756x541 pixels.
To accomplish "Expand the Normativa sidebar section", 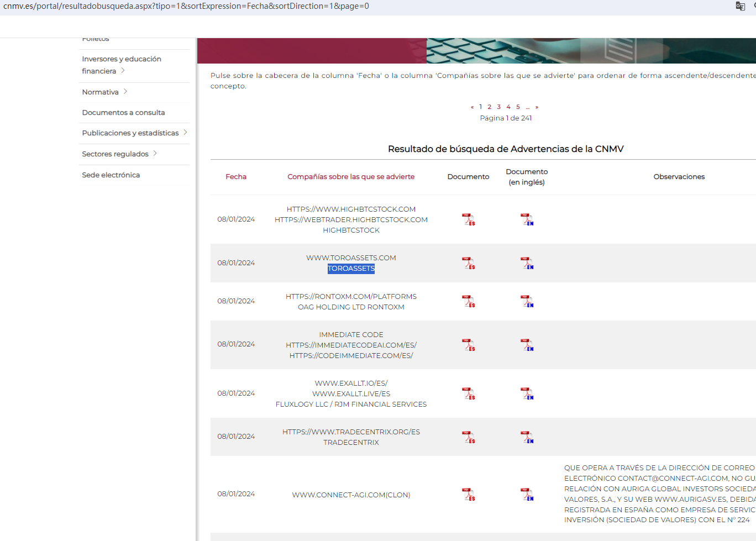I will 125,92.
